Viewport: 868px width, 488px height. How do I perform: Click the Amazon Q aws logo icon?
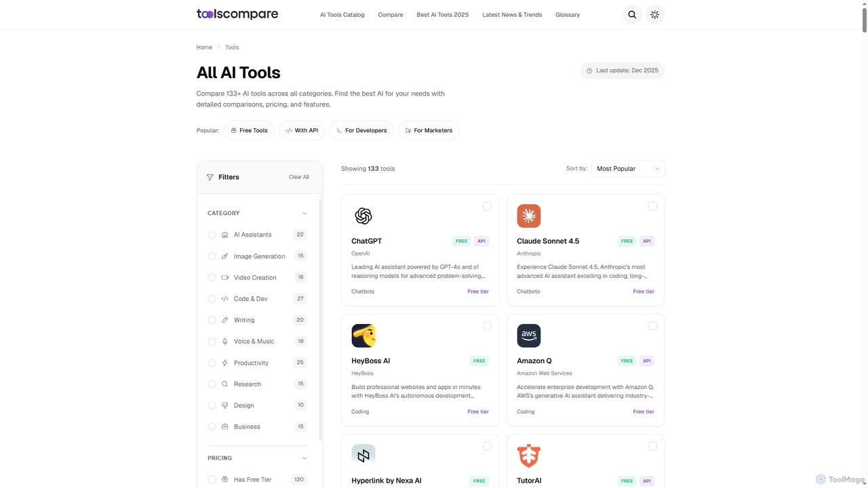[x=529, y=335]
